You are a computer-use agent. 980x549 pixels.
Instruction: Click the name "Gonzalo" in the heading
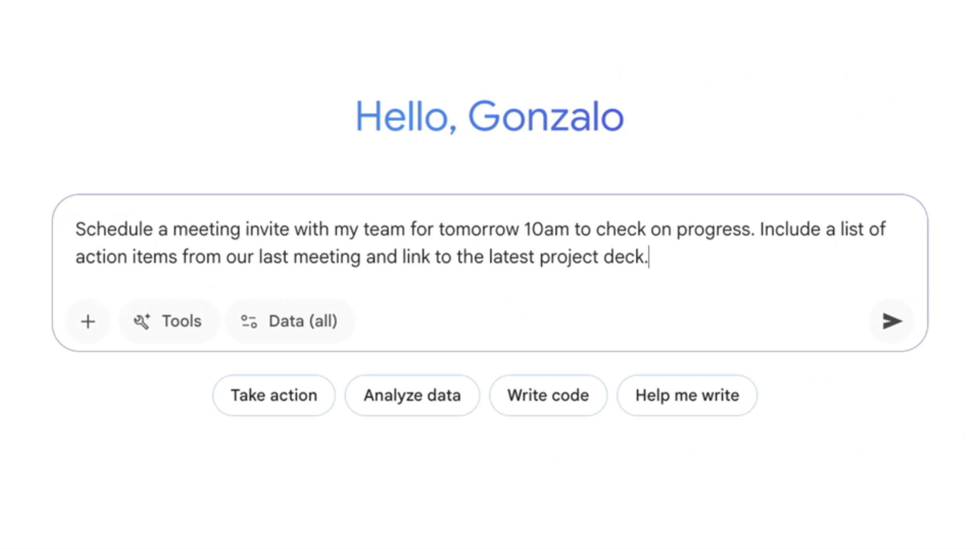(x=546, y=116)
